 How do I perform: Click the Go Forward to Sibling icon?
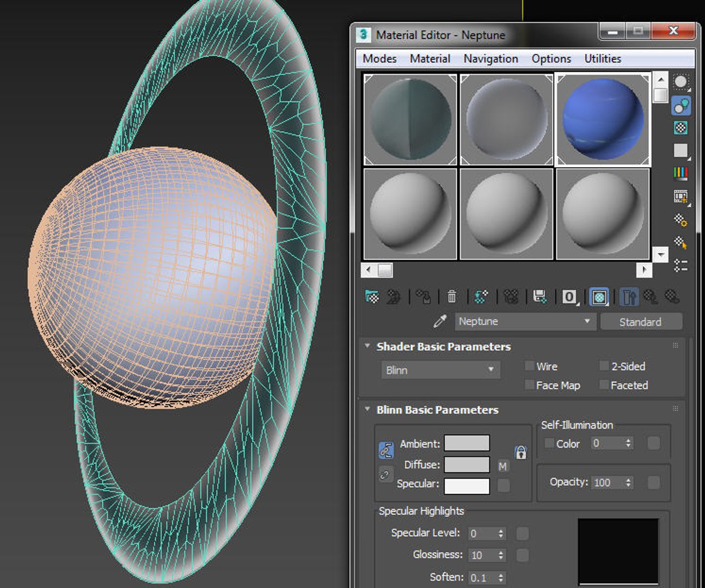[x=672, y=297]
